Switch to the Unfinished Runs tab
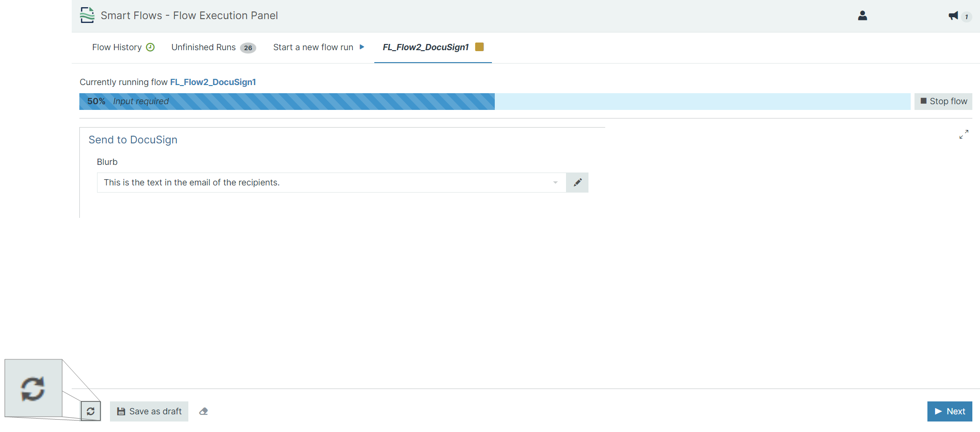980x432 pixels. point(214,47)
